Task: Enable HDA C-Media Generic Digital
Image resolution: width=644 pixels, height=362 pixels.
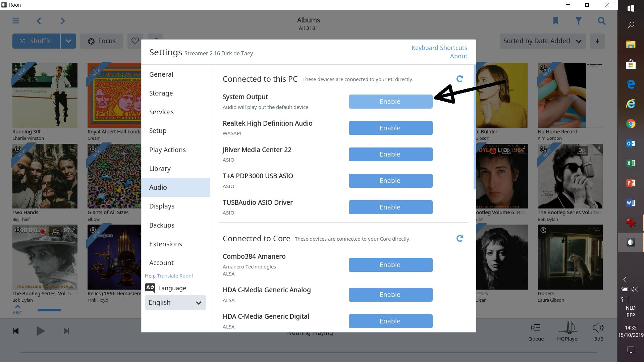Action: click(x=390, y=321)
